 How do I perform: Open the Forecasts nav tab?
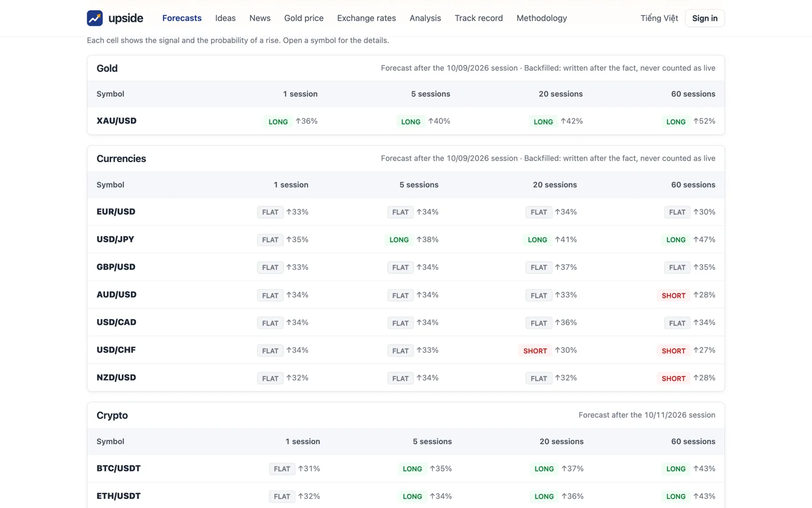point(182,18)
